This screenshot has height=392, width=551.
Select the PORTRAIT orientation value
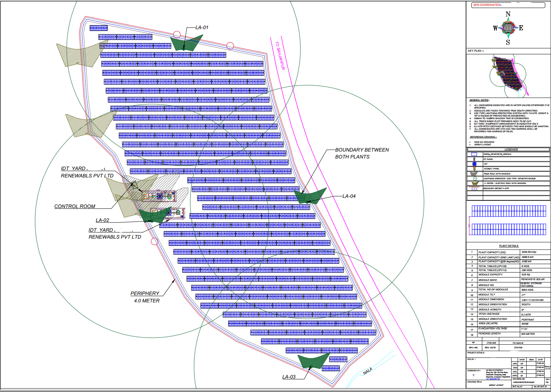528,320
